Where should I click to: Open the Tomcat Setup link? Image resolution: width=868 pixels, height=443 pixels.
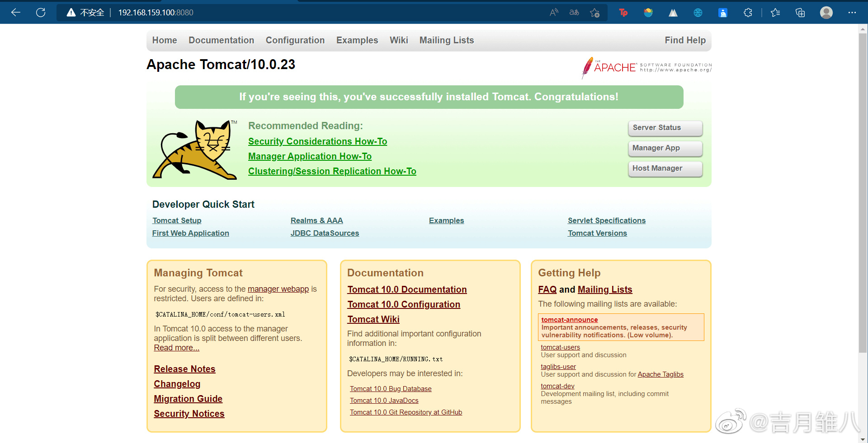point(177,220)
